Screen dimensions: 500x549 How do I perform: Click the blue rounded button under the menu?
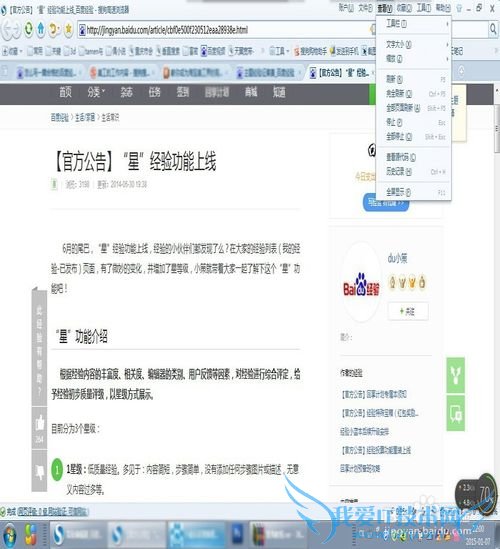[x=386, y=203]
